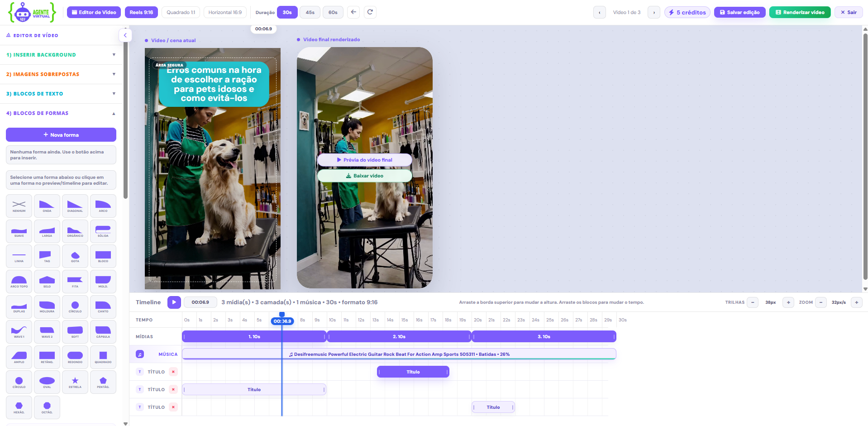This screenshot has height=426, width=868.
Task: Increase track height with plus
Action: [x=788, y=302]
